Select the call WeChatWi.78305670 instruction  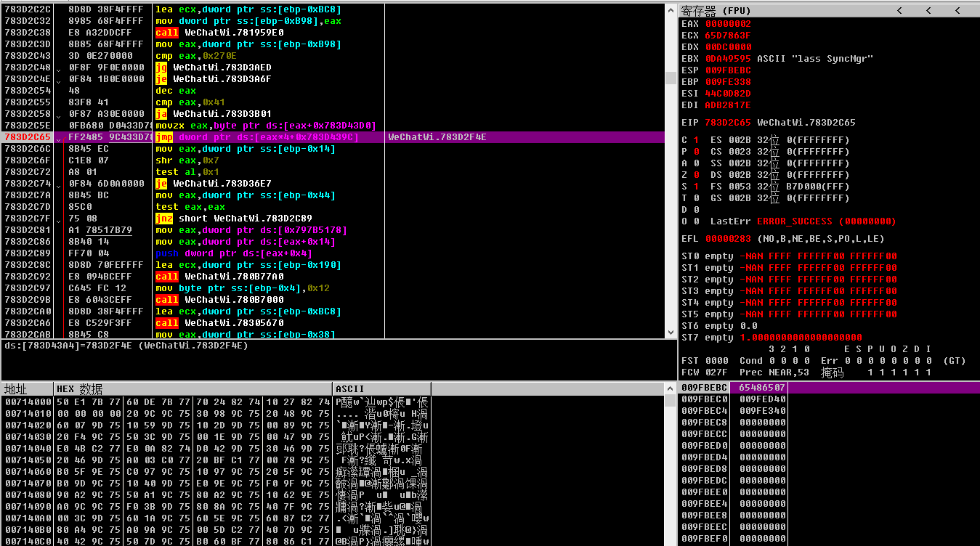click(x=219, y=323)
